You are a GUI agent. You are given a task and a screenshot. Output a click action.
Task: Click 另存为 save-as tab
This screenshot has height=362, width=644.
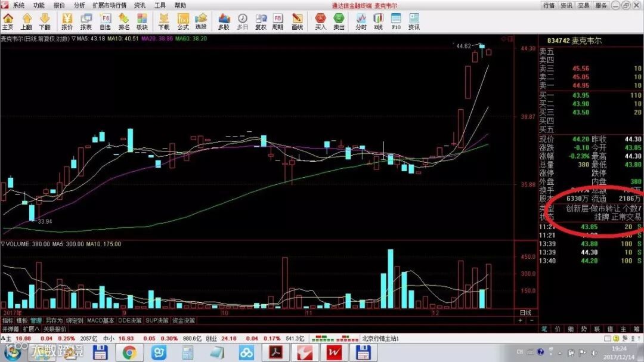pyautogui.click(x=54, y=320)
